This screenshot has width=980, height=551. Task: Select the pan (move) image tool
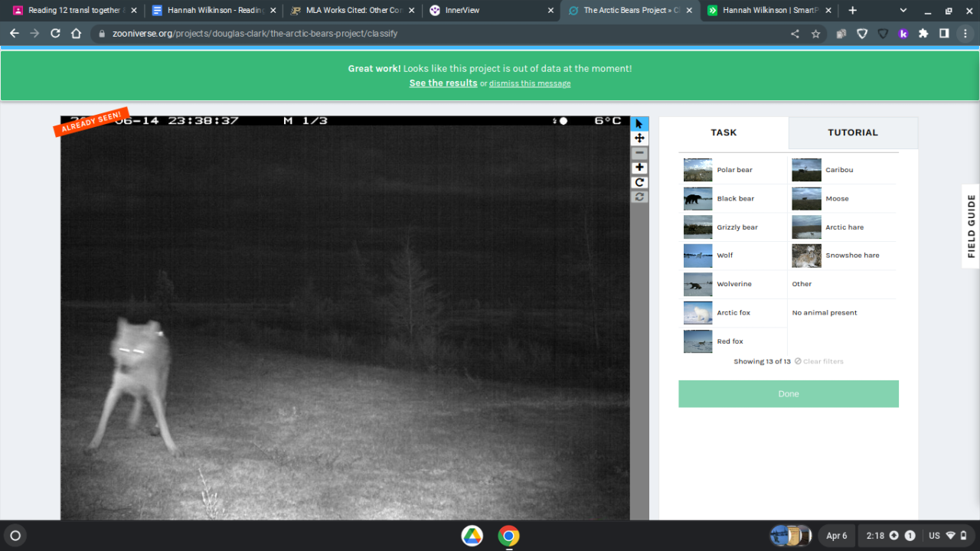639,138
